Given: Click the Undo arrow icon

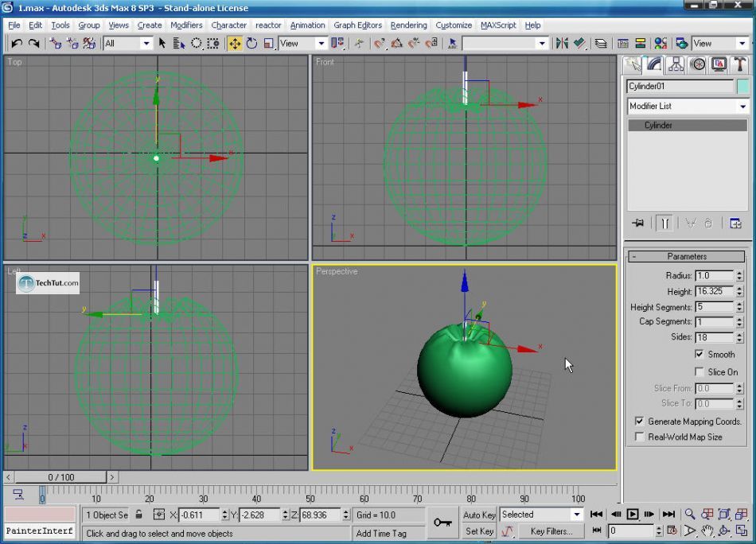Looking at the screenshot, I should 17,44.
